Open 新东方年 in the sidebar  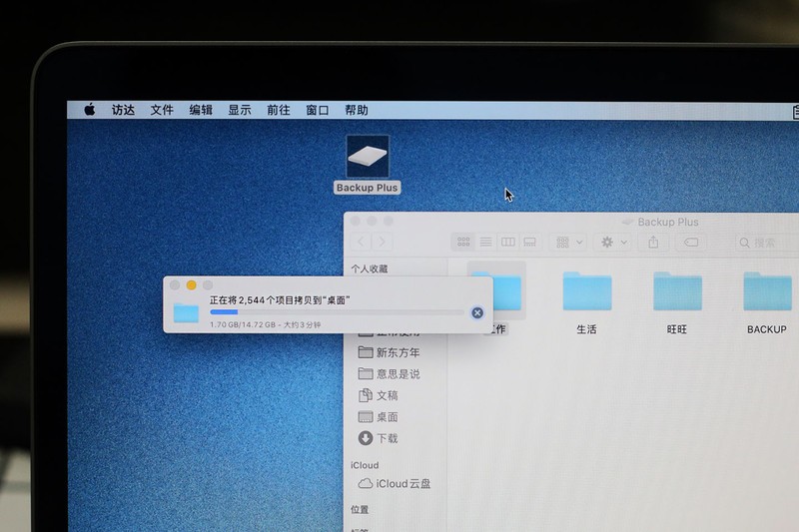(390, 352)
